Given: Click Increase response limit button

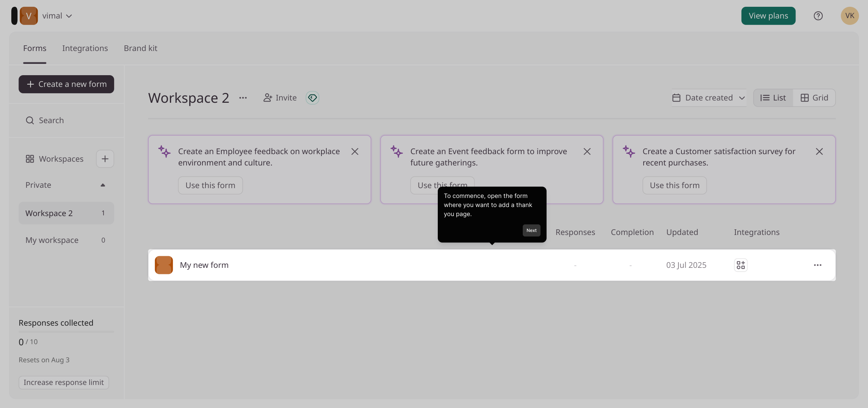Looking at the screenshot, I should pyautogui.click(x=63, y=382).
